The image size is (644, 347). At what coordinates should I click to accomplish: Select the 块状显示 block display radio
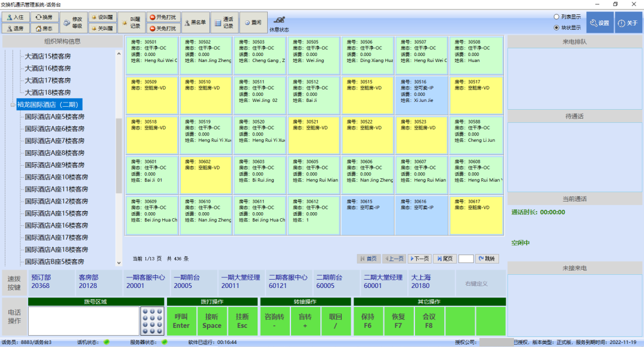coord(556,27)
